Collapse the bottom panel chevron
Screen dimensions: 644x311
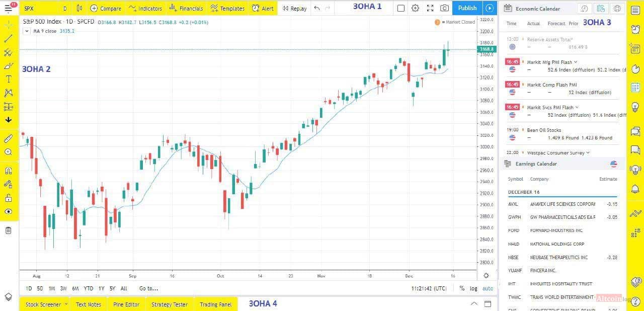[x=473, y=303]
